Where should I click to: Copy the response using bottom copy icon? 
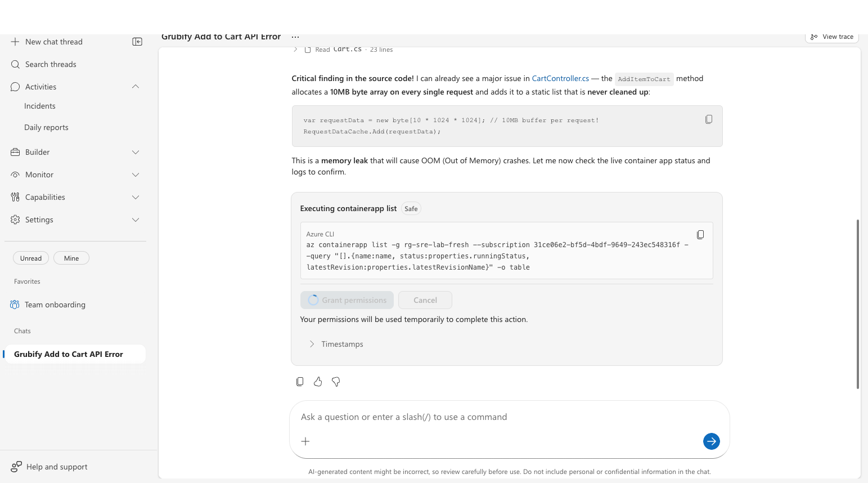point(300,382)
